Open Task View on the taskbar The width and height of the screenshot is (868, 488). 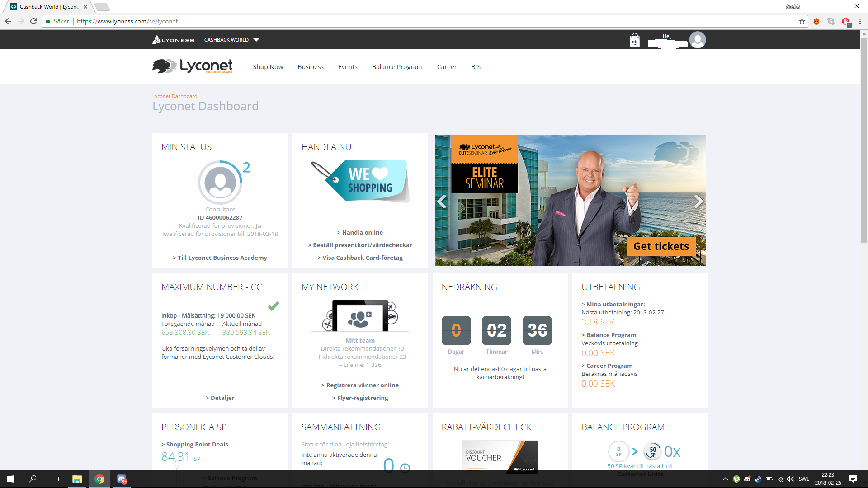[x=54, y=479]
